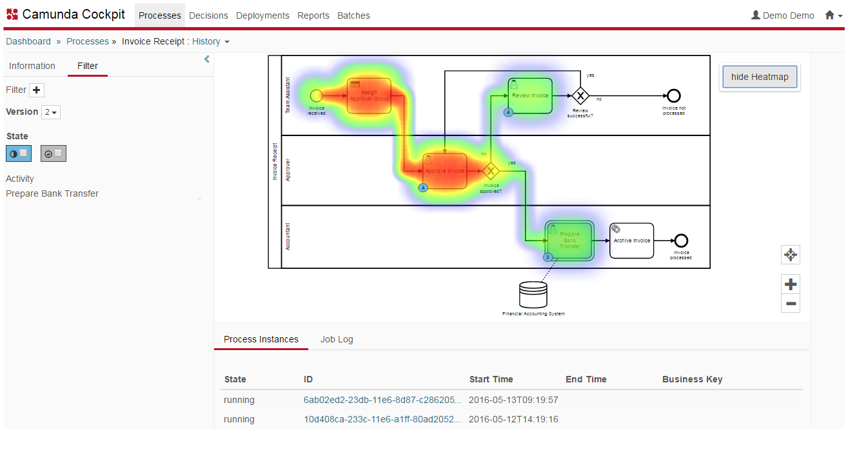Go to Dashboard breadcrumb link
Screen dimensions: 868x472
(28, 41)
